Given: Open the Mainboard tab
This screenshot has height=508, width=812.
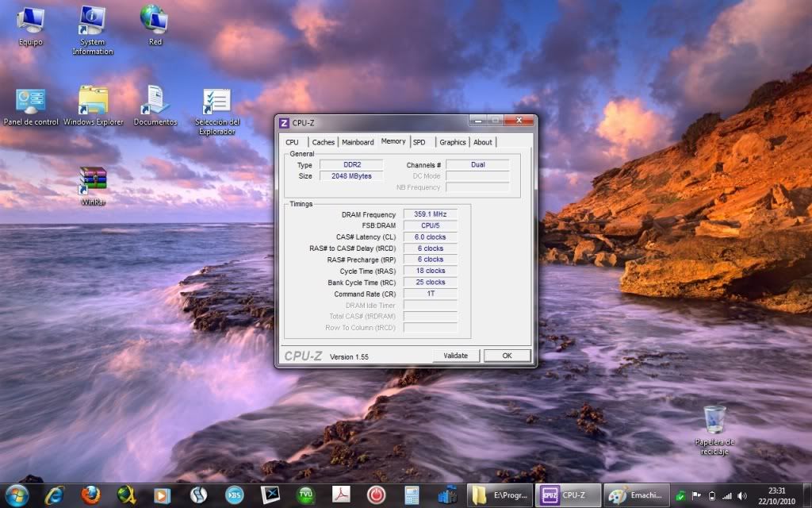Looking at the screenshot, I should [x=358, y=142].
